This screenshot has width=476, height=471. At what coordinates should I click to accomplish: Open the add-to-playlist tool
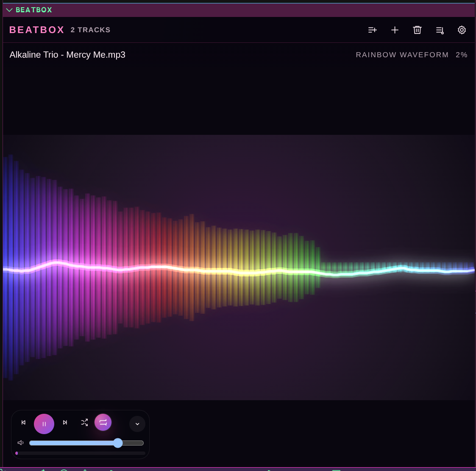(373, 30)
